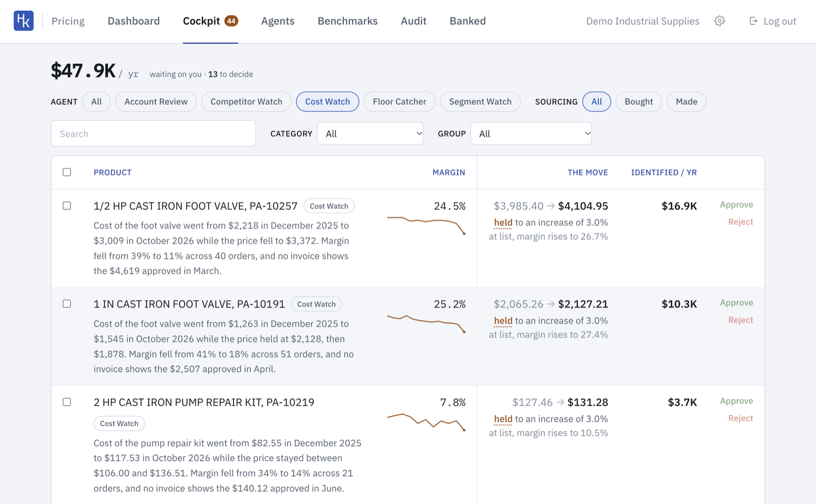Toggle the select-all checkbox in table header

[x=67, y=172]
